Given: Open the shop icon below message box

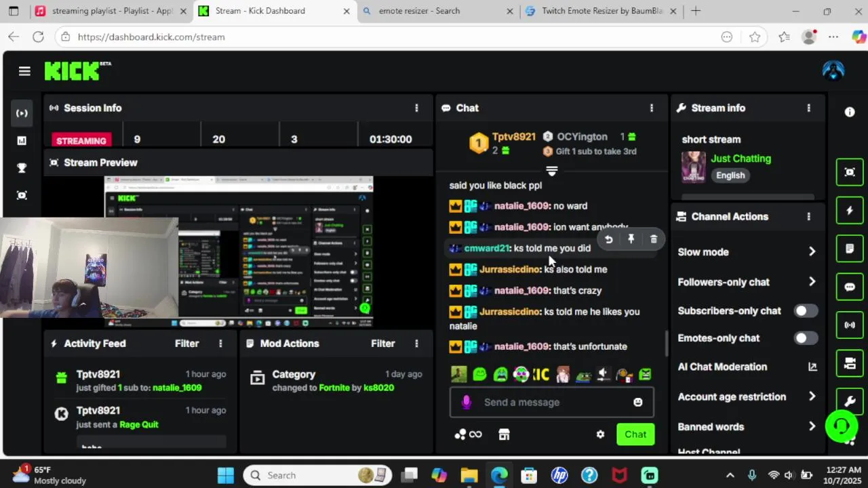Looking at the screenshot, I should (x=504, y=434).
